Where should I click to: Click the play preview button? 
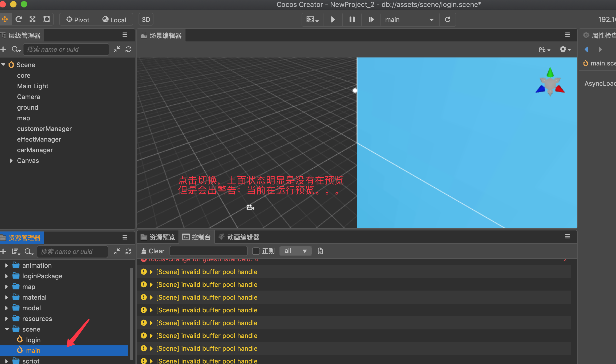(333, 19)
